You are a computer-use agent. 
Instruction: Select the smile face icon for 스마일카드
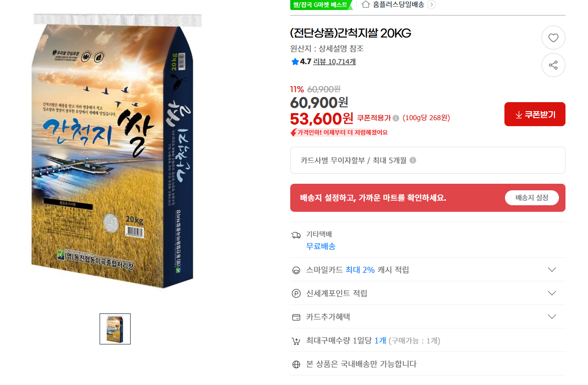pyautogui.click(x=296, y=269)
